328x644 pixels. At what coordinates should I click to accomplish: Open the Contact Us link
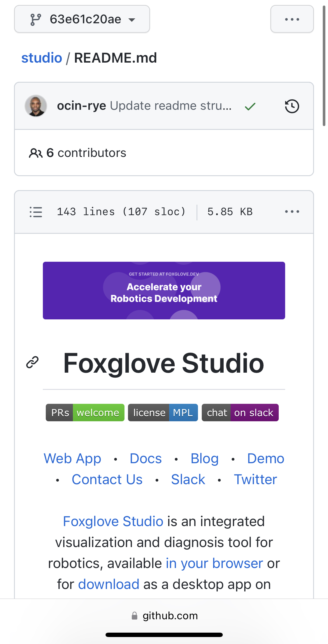(107, 480)
